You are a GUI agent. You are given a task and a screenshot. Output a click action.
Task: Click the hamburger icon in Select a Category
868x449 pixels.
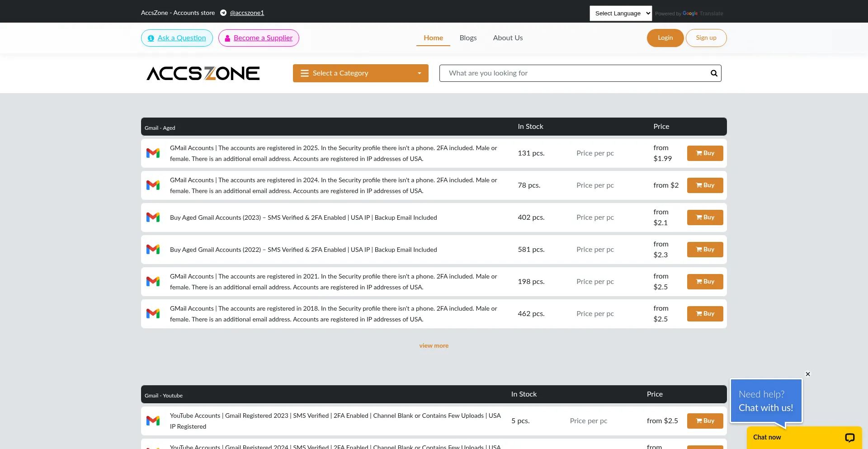[x=304, y=73]
